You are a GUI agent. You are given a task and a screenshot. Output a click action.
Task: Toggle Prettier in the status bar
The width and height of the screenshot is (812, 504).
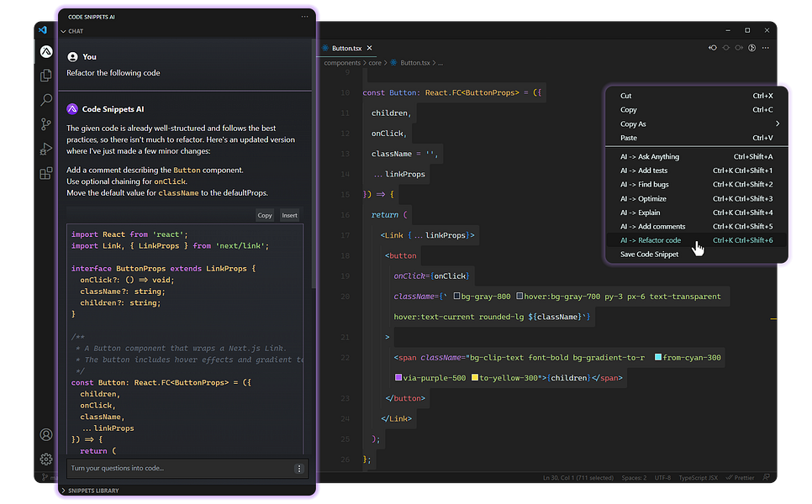pos(739,477)
